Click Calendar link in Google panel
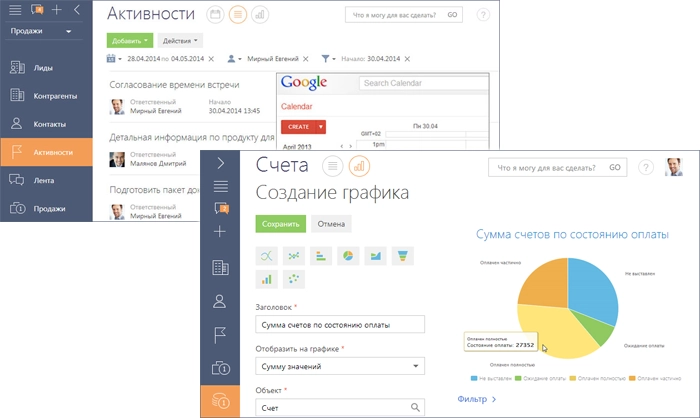Image resolution: width=700 pixels, height=418 pixels. [x=296, y=107]
